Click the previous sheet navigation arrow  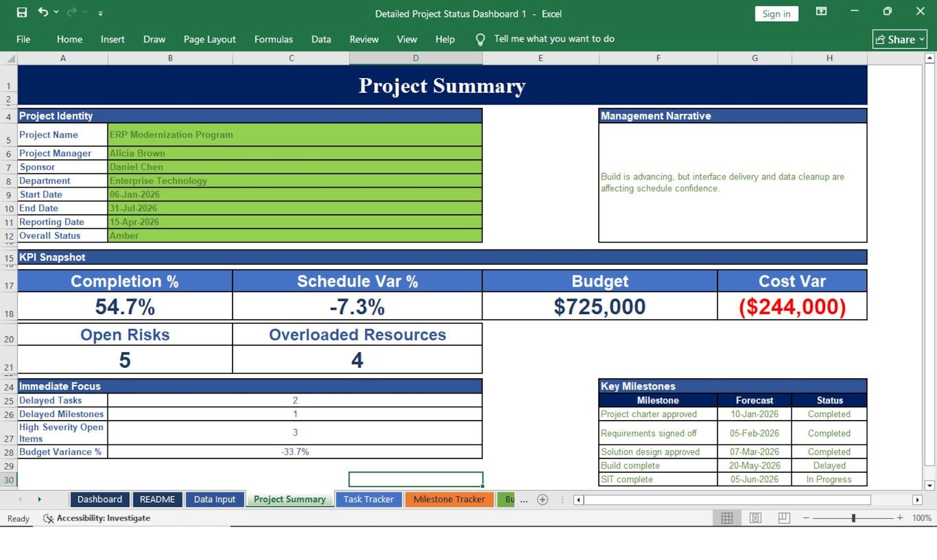point(20,499)
